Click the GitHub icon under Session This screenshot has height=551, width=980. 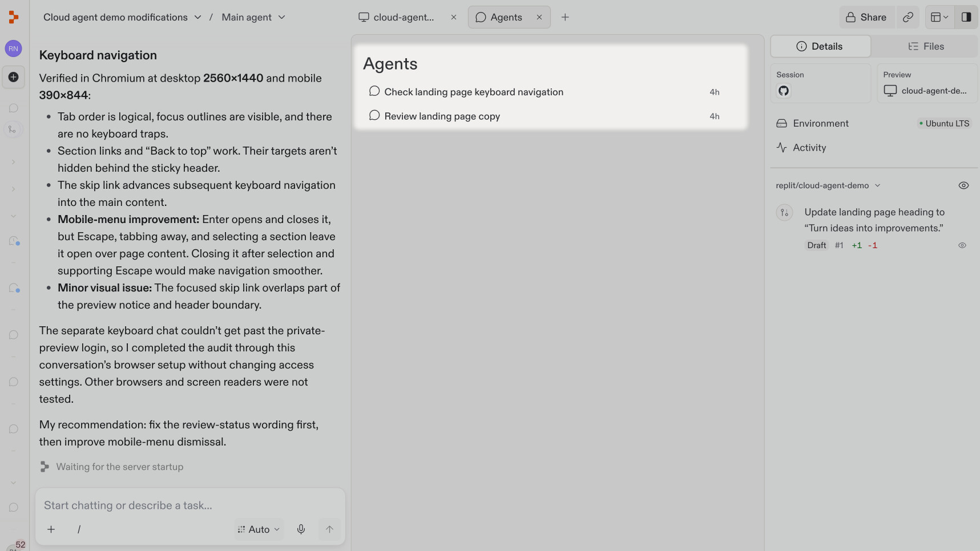[784, 91]
